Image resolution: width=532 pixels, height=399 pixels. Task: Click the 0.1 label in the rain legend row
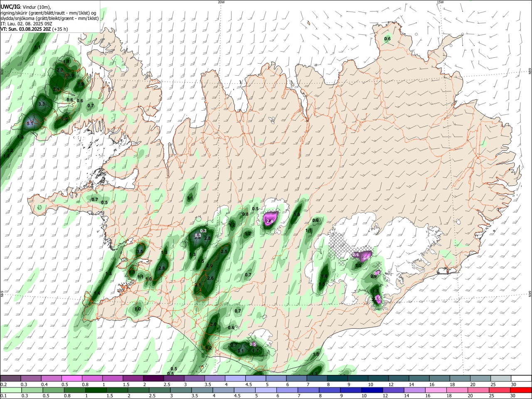click(x=4, y=396)
